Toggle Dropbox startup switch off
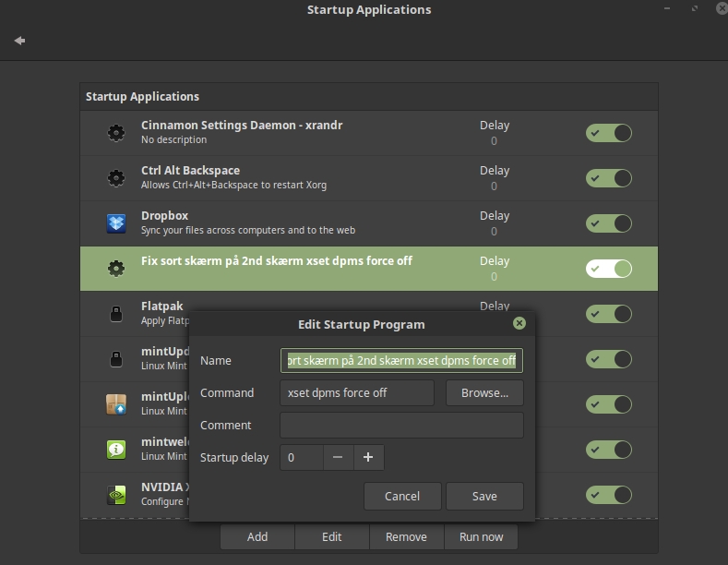Image resolution: width=728 pixels, height=565 pixels. click(608, 223)
